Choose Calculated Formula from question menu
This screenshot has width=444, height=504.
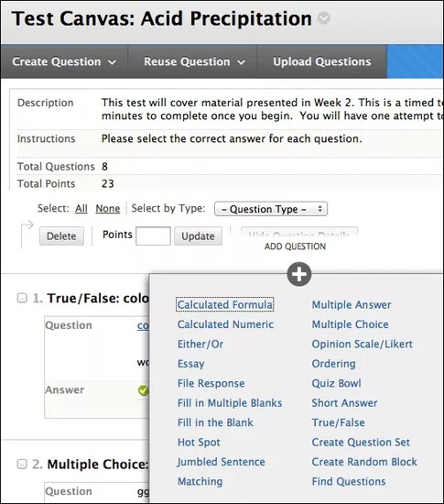click(x=224, y=304)
